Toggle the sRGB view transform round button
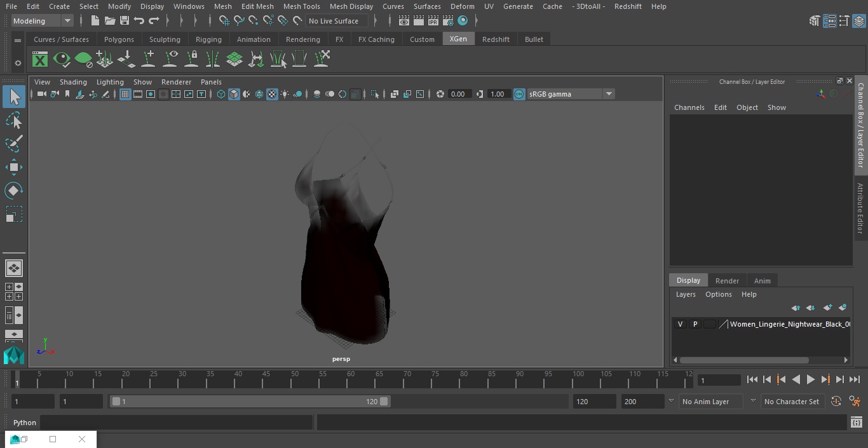Viewport: 868px width, 448px height. coord(519,94)
